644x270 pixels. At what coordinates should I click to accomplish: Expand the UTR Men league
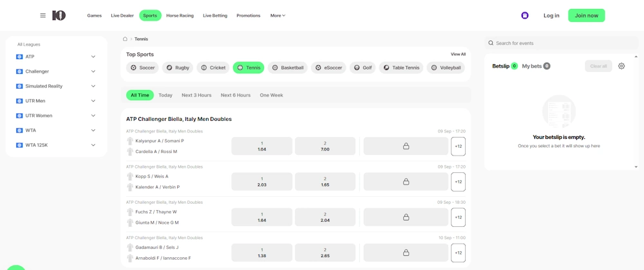pos(93,101)
